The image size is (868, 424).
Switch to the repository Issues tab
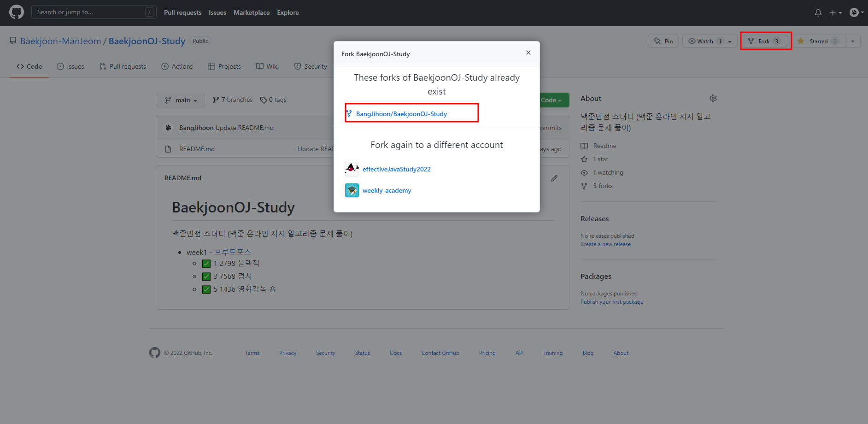coord(70,66)
